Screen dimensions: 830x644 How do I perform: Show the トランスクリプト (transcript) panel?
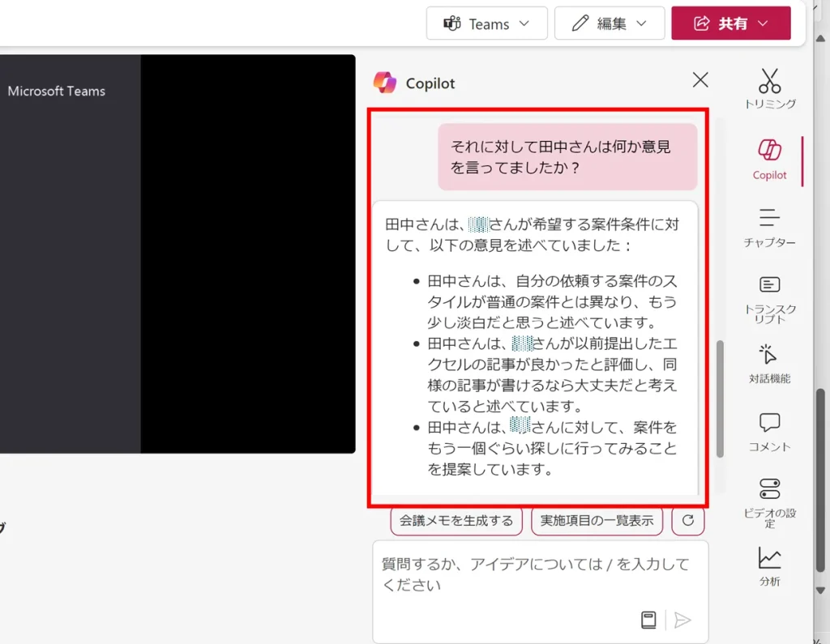tap(769, 296)
